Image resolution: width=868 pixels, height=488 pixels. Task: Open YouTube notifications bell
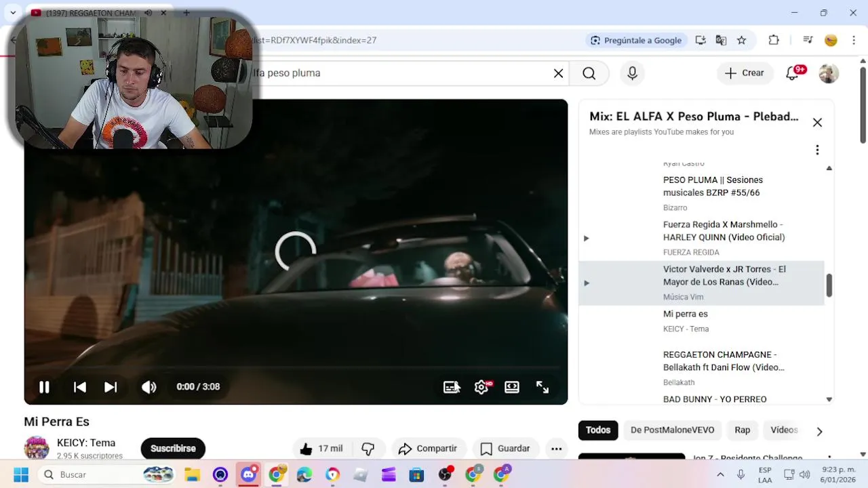click(x=792, y=73)
